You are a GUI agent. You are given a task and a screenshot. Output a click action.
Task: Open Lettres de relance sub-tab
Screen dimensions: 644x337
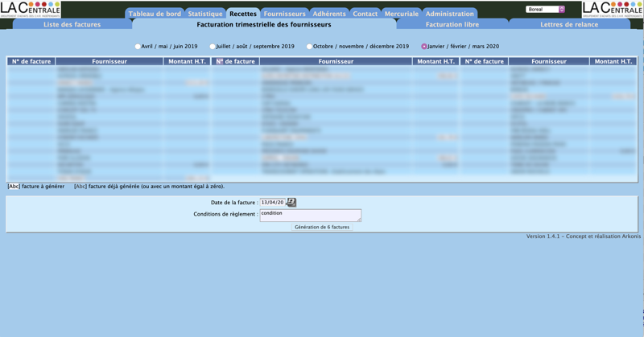569,25
